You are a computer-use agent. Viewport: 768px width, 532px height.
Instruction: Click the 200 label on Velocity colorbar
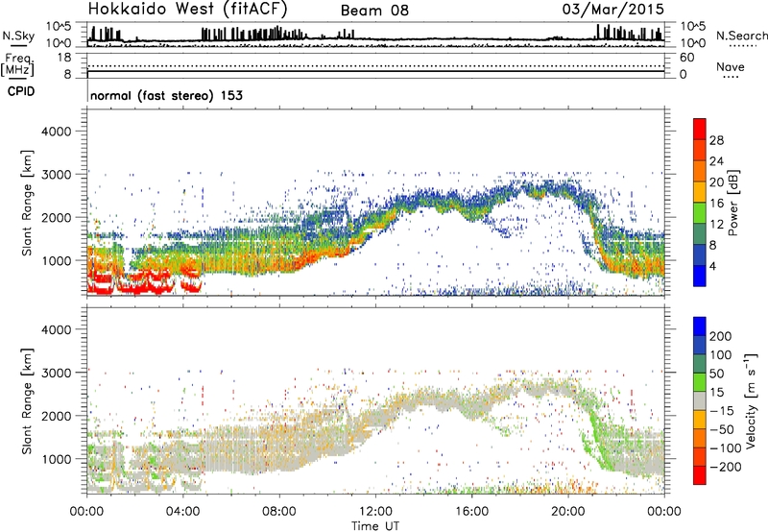[721, 336]
